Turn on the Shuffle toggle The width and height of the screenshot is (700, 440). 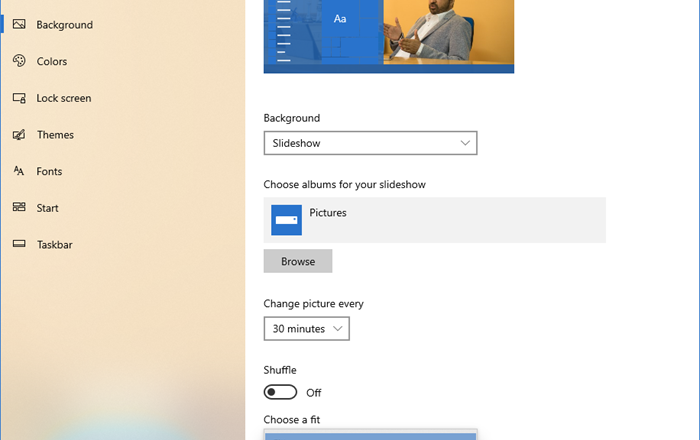[x=280, y=392]
